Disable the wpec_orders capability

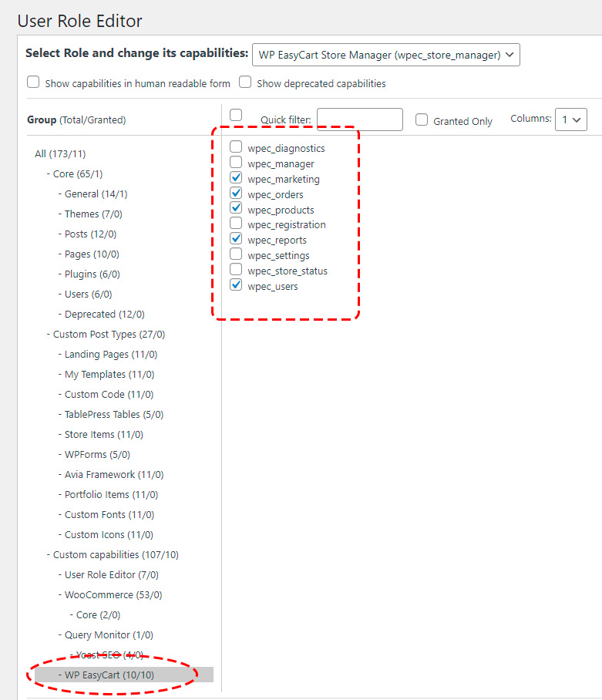236,194
